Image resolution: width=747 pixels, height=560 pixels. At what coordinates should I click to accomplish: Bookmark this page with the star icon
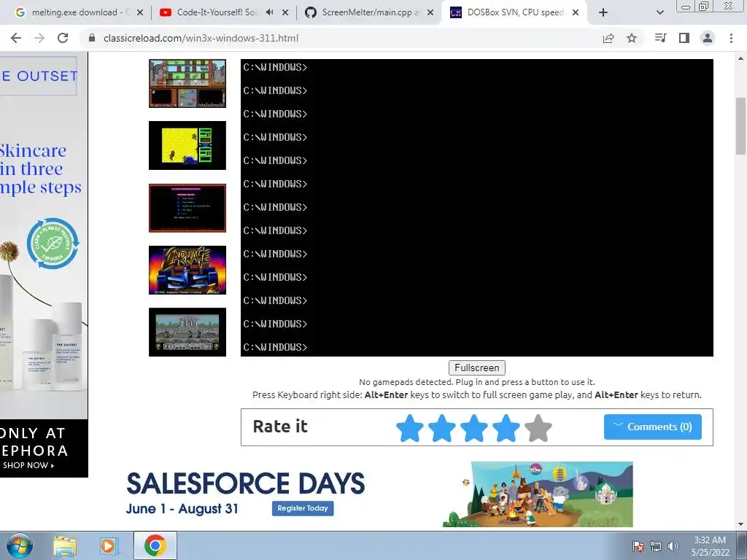pyautogui.click(x=632, y=38)
